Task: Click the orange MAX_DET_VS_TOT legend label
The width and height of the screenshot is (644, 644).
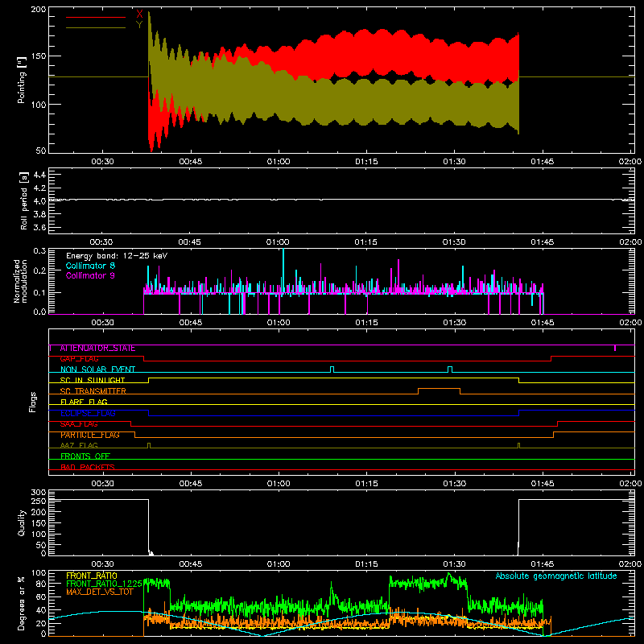Action: (99, 592)
